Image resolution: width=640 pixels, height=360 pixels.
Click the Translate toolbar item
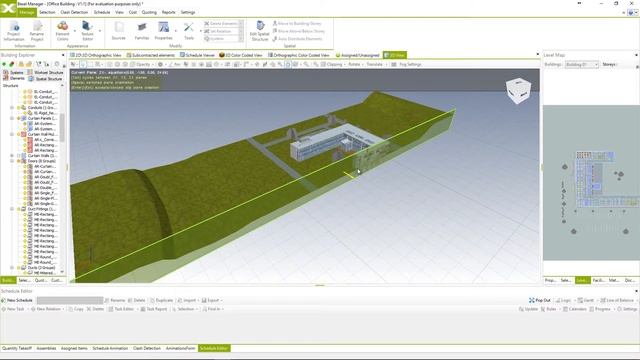pos(375,64)
